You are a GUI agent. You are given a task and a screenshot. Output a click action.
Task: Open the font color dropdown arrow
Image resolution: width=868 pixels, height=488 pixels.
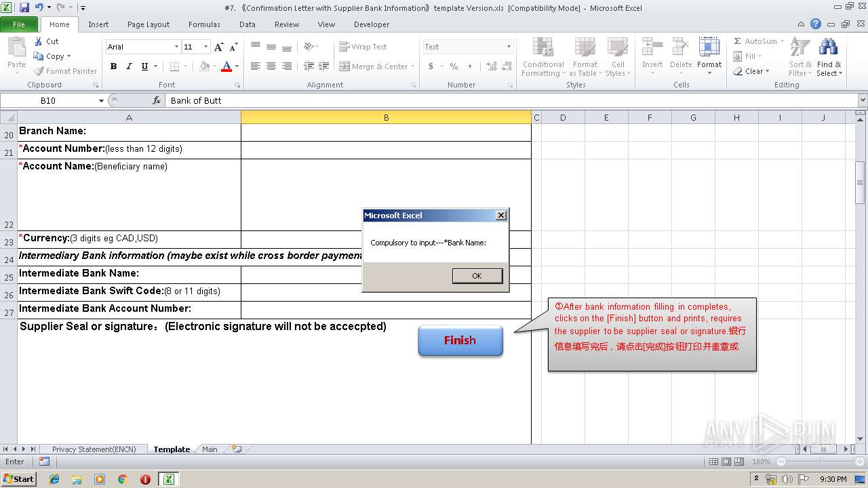237,66
